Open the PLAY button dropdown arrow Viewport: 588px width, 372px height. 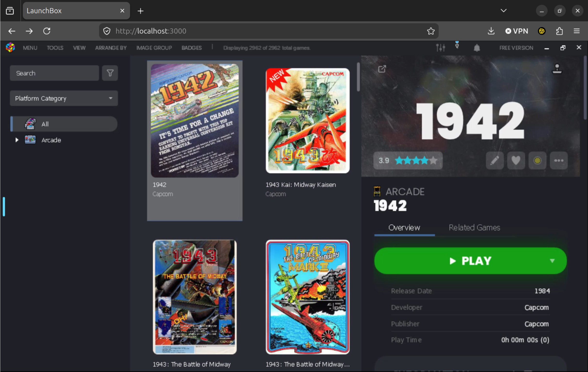coord(552,261)
